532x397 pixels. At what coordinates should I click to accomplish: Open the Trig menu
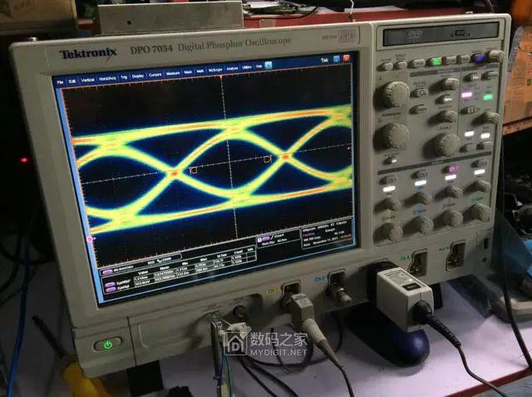pyautogui.click(x=124, y=77)
